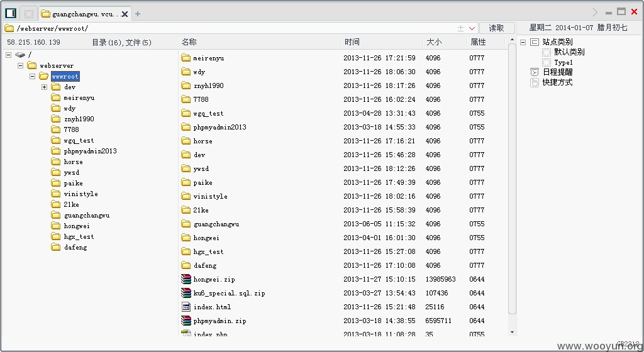Click the plus-minus icon in the path bar
This screenshot has height=352, width=644.
pos(461,28)
